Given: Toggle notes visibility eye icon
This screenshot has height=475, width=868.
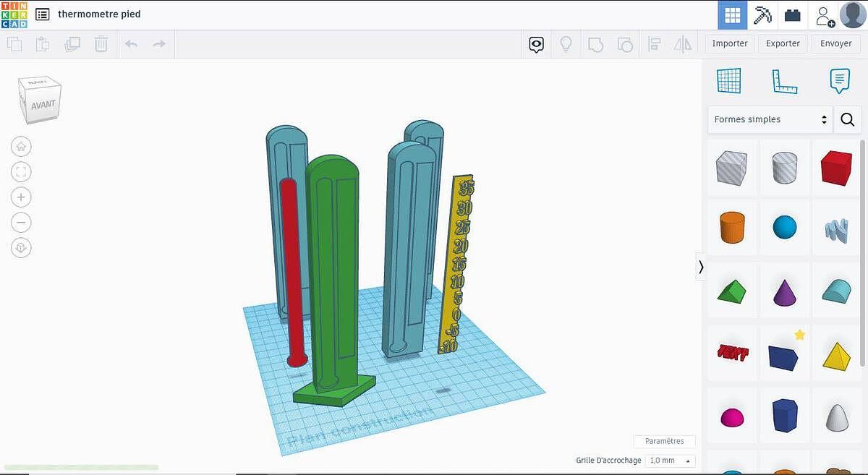Looking at the screenshot, I should (536, 45).
